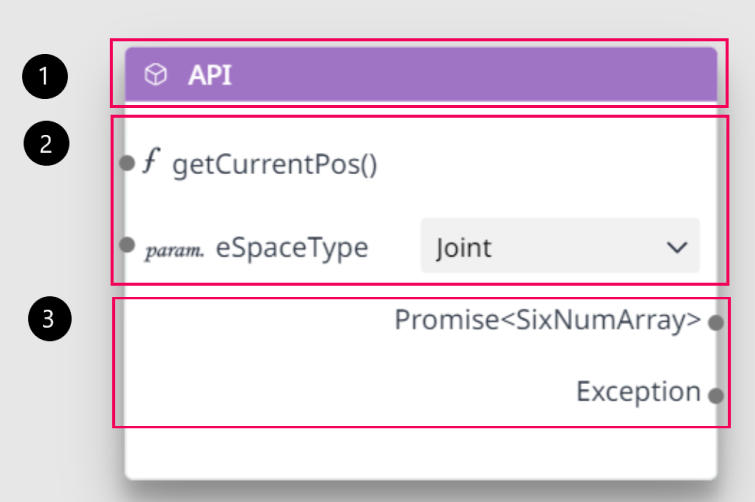This screenshot has width=755, height=502.
Task: Open the eSpaceType dropdown showing Joint
Action: pyautogui.click(x=560, y=246)
